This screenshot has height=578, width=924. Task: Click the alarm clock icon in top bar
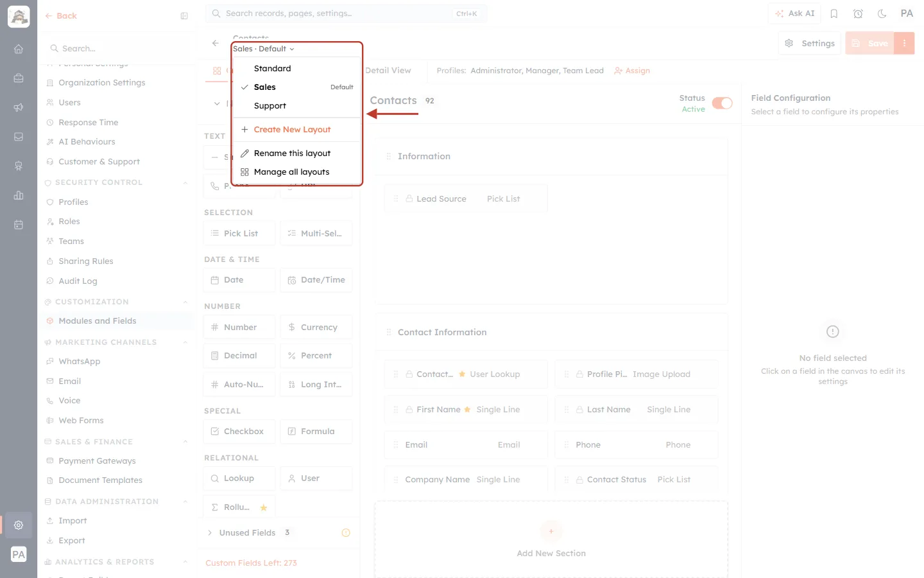coord(858,13)
